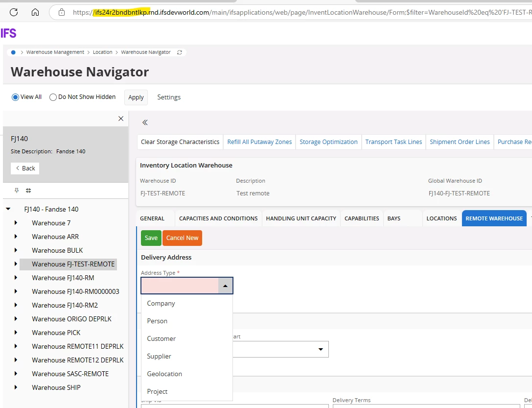Click the FJ-TEST-REMOTE Warehouse ID value
This screenshot has height=408, width=532.
point(163,193)
